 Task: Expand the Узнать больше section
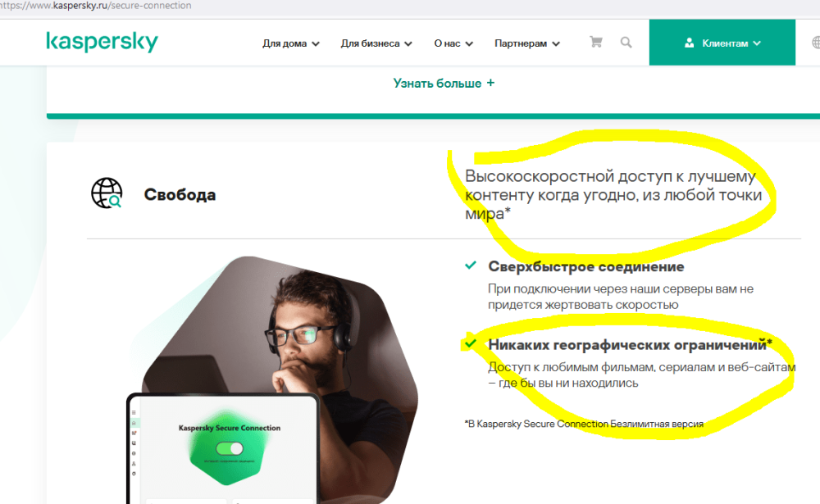[444, 83]
